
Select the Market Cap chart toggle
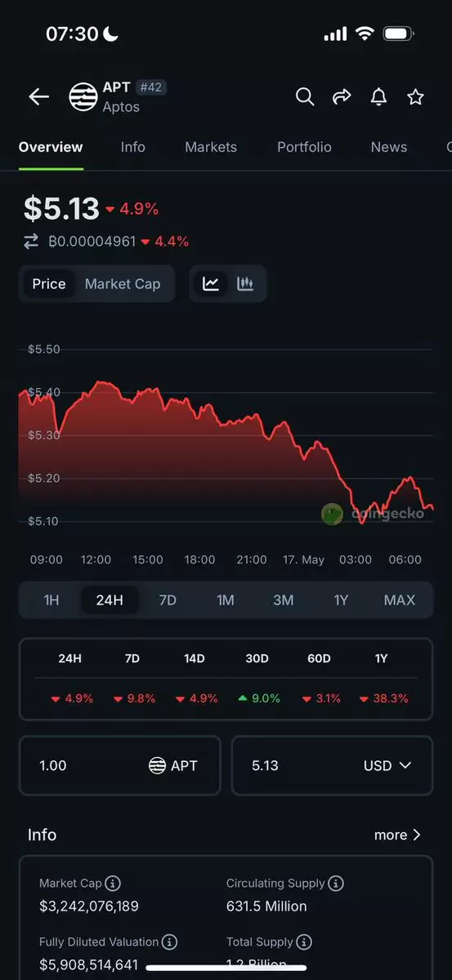[123, 284]
